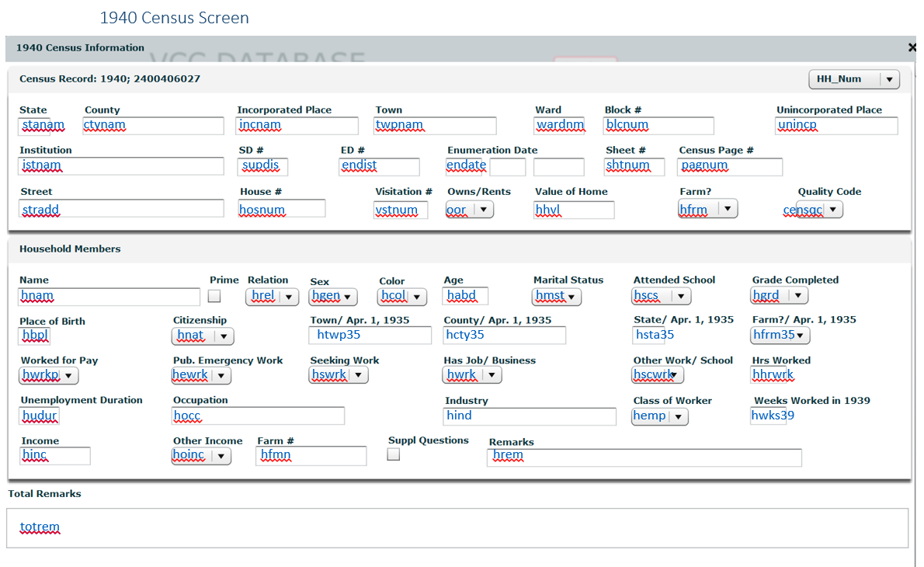Expand the Quality Code dropdown
This screenshot has width=924, height=567.
click(820, 210)
